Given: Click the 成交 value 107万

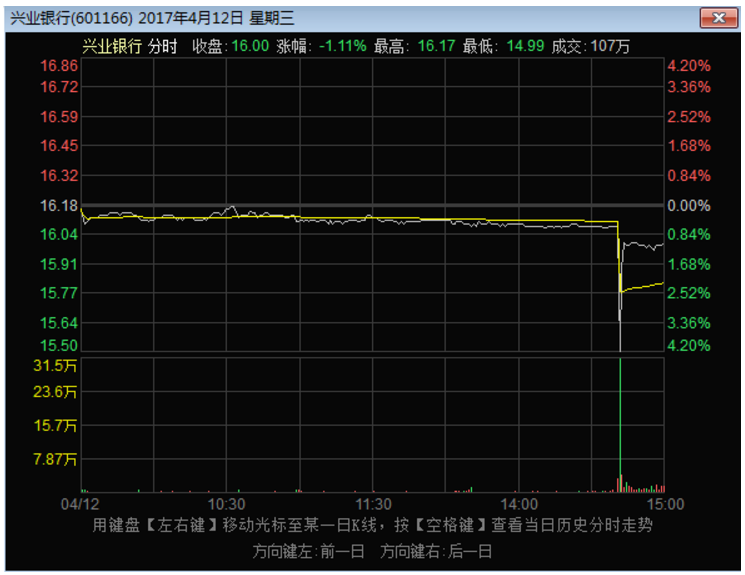Looking at the screenshot, I should (x=611, y=46).
